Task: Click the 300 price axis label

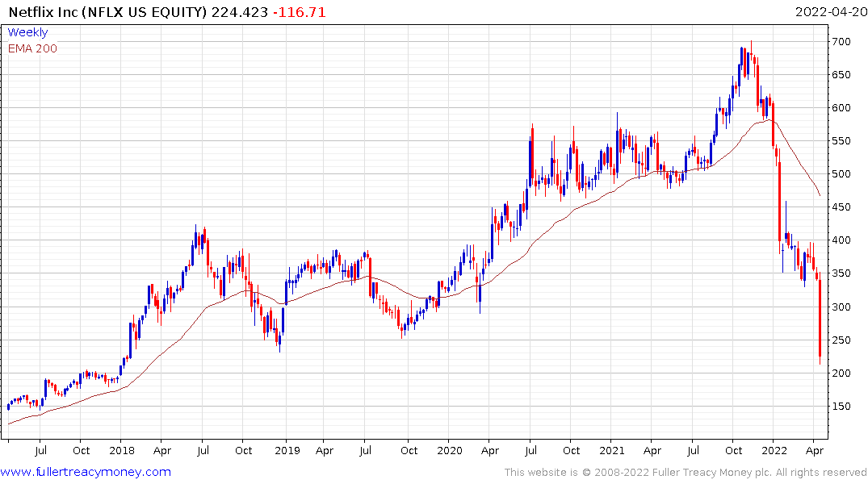Action: (x=841, y=307)
